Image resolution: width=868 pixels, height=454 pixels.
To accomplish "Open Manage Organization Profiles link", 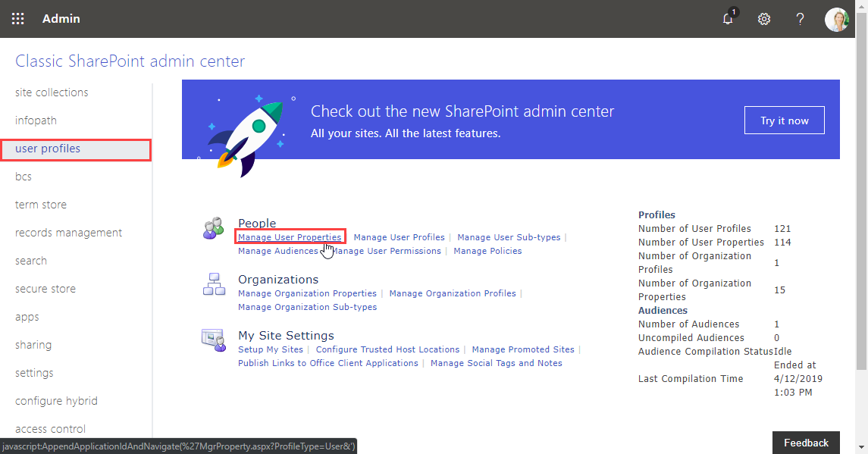I will tap(453, 293).
